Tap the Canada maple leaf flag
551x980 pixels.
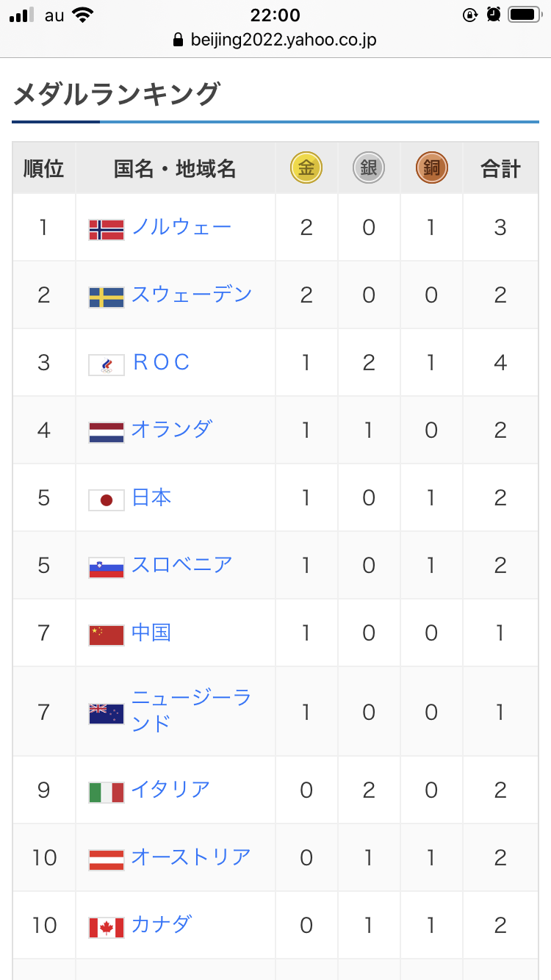(107, 928)
